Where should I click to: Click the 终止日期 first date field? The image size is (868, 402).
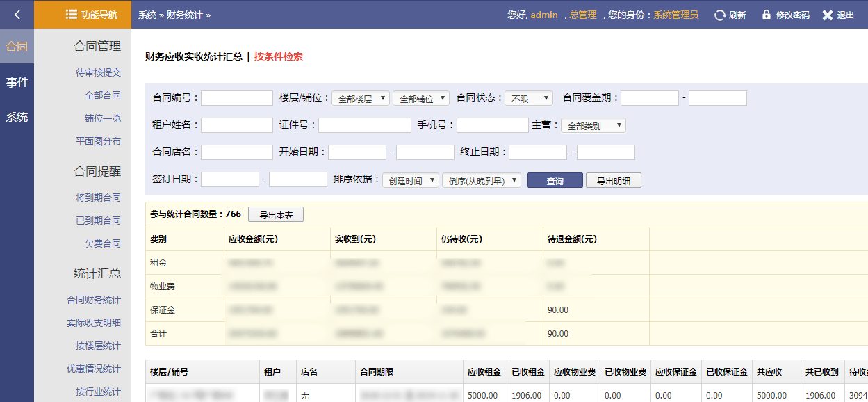pyautogui.click(x=538, y=152)
